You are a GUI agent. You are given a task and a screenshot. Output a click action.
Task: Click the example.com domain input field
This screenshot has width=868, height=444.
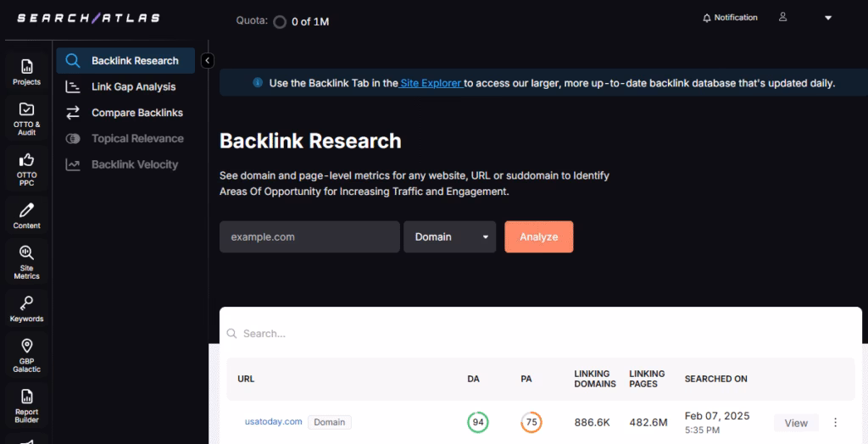[x=309, y=237]
